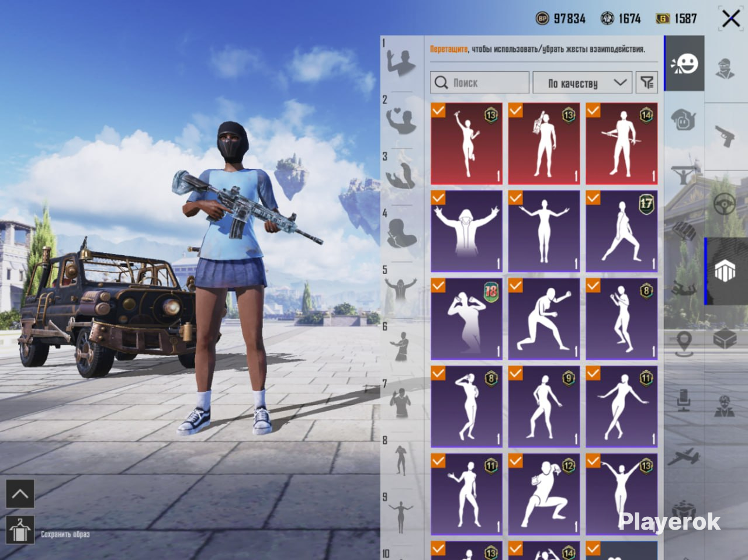
Task: Select the unhooded open-arms emote without badge
Action: [544, 231]
